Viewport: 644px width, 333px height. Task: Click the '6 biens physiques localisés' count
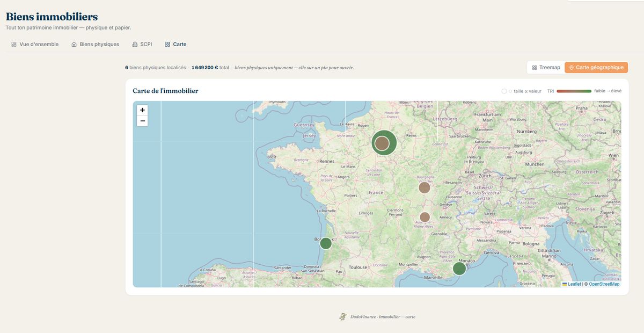click(156, 68)
